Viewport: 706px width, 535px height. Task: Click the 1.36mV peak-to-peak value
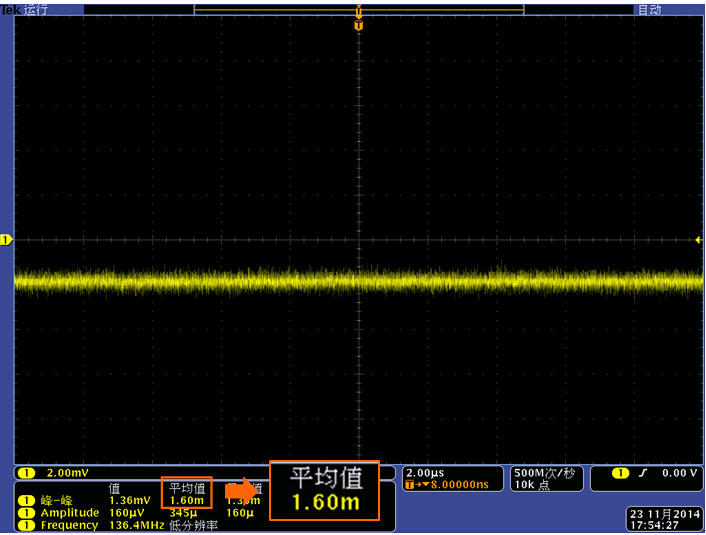(130, 500)
